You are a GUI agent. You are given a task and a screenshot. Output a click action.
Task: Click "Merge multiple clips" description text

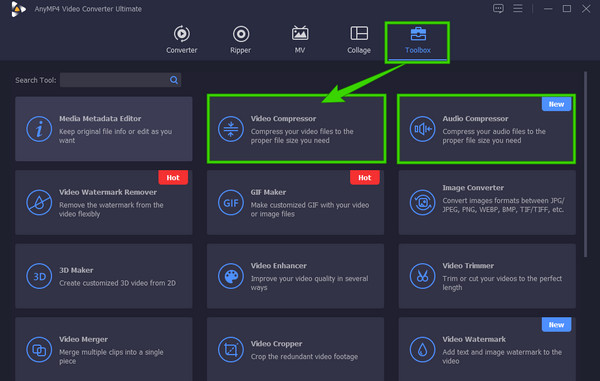[111, 357]
